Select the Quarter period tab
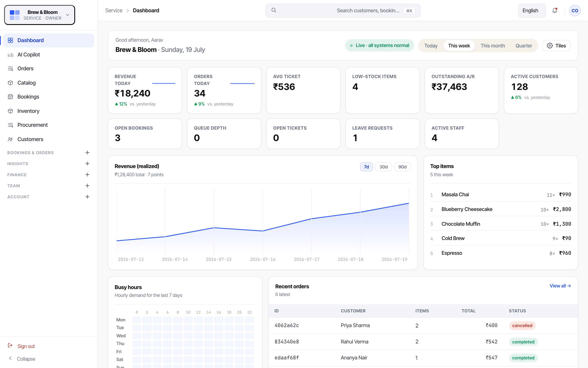The width and height of the screenshot is (588, 368). [x=524, y=46]
